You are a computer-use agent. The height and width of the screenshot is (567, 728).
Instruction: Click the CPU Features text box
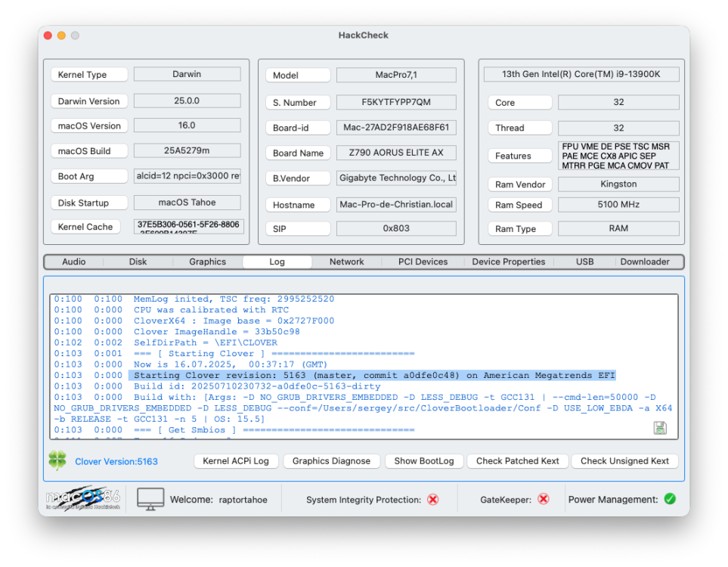(x=618, y=156)
